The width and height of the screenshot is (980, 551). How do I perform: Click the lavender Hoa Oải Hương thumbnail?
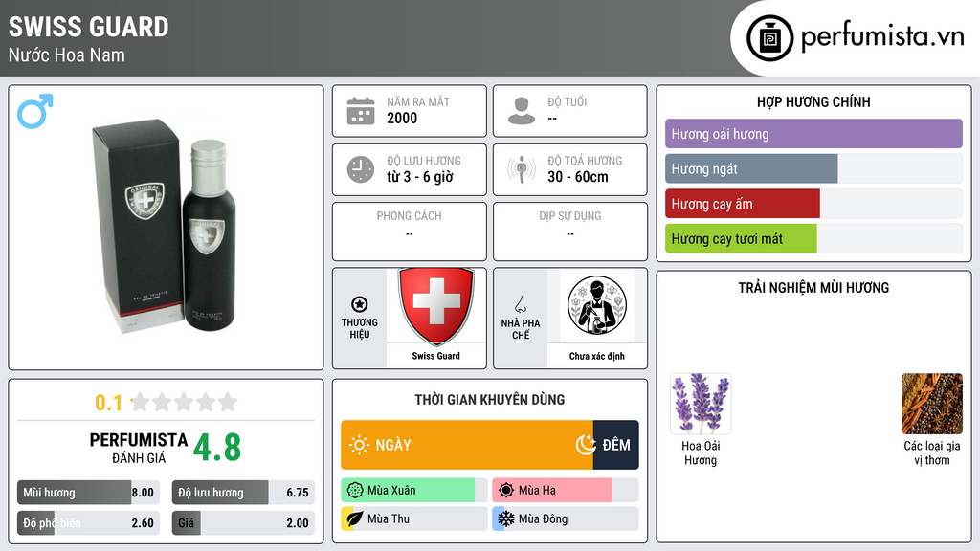[701, 404]
